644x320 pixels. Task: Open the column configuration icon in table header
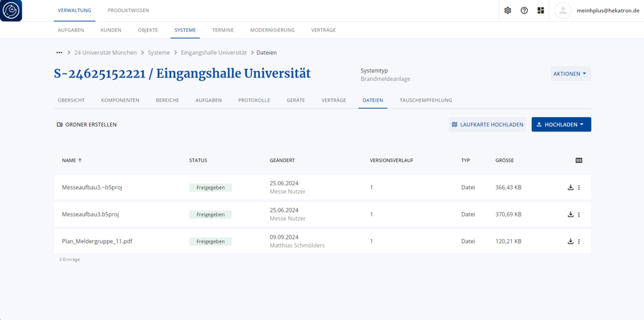click(x=579, y=160)
